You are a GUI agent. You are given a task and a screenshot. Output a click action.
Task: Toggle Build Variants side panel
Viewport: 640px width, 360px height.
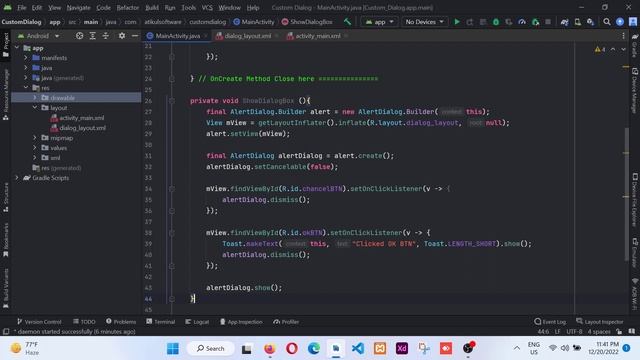(6, 288)
